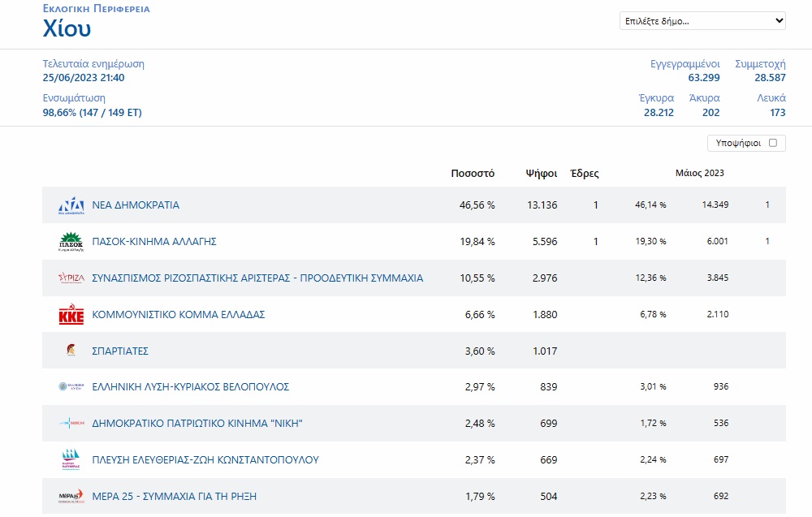Click the Μάιος 2023 column header
The image size is (812, 517).
[700, 173]
